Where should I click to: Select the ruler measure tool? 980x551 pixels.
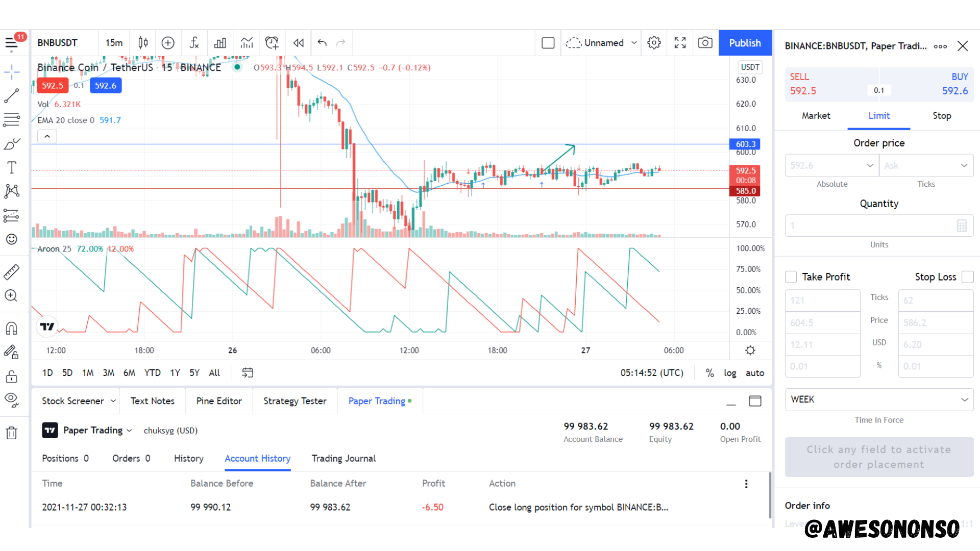12,272
